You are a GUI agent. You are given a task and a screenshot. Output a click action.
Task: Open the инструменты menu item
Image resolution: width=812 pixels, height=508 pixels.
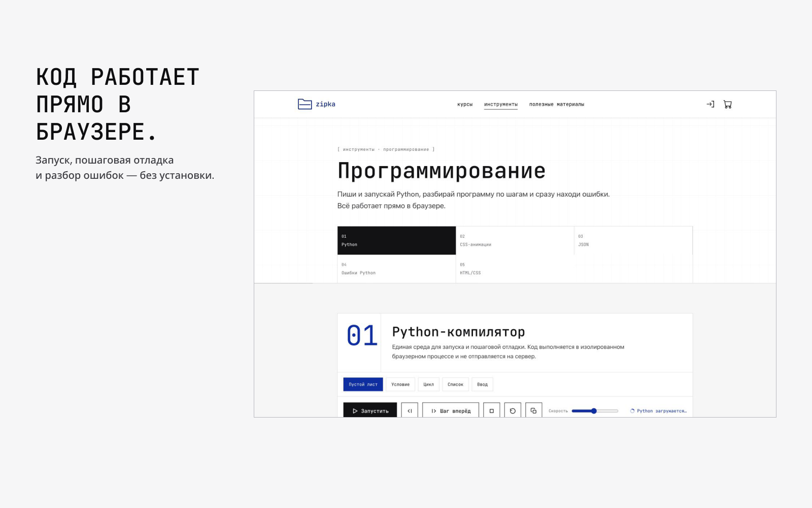pos(501,104)
